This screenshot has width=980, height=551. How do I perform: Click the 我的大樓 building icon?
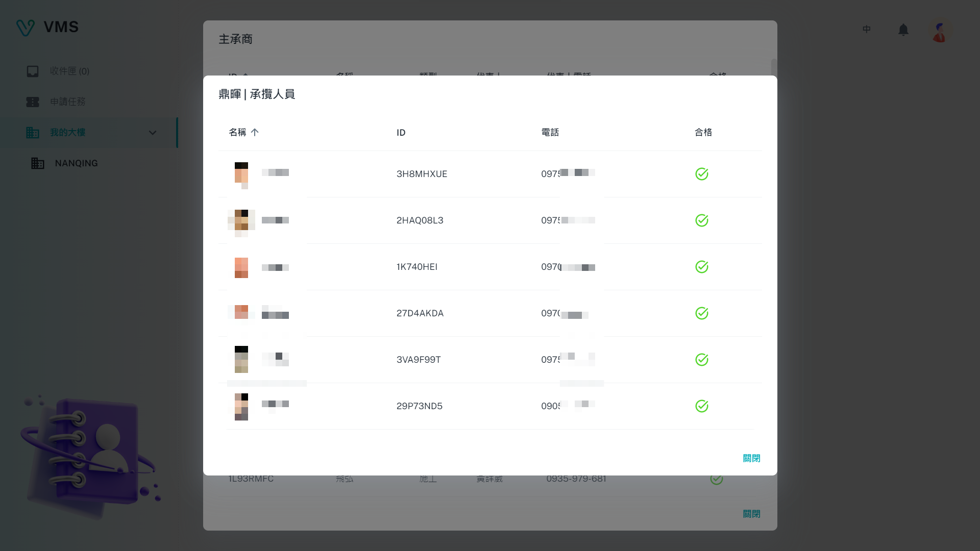(33, 133)
